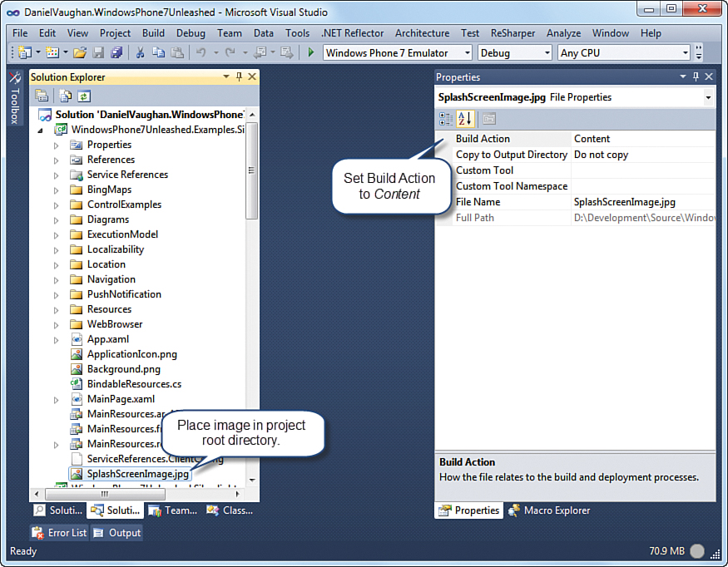Click Copy to Output Directory value field
This screenshot has width=728, height=567.
(x=642, y=155)
